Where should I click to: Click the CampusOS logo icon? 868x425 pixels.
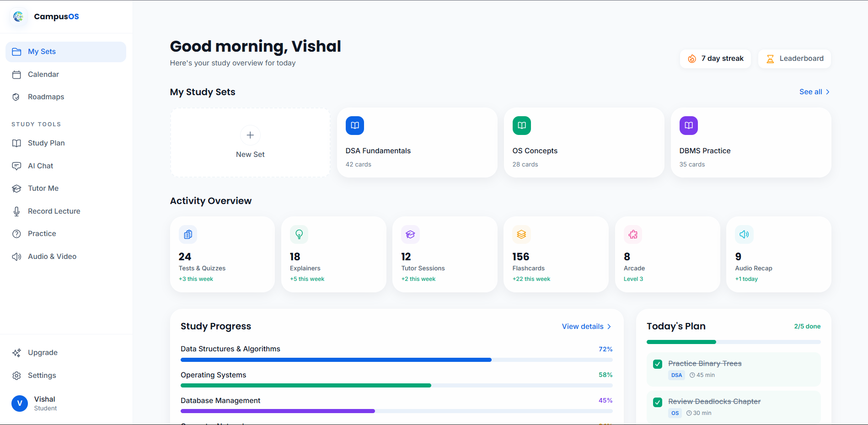[x=18, y=16]
